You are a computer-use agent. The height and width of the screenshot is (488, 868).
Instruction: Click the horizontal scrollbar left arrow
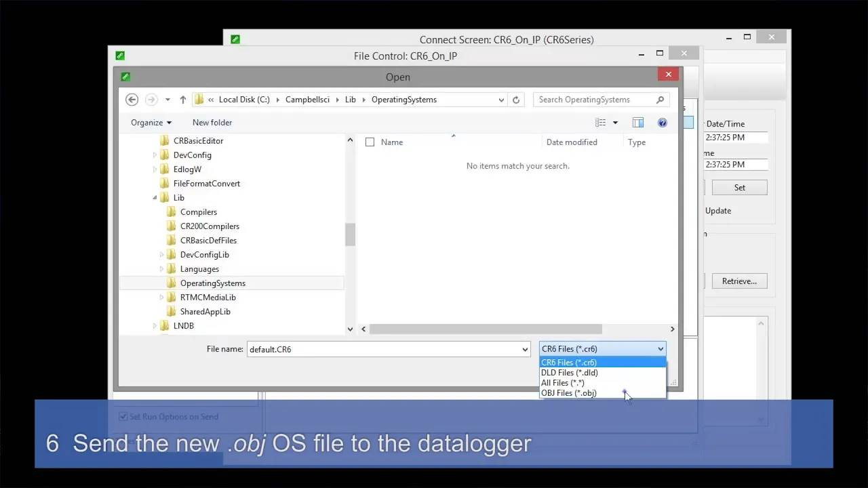click(363, 329)
